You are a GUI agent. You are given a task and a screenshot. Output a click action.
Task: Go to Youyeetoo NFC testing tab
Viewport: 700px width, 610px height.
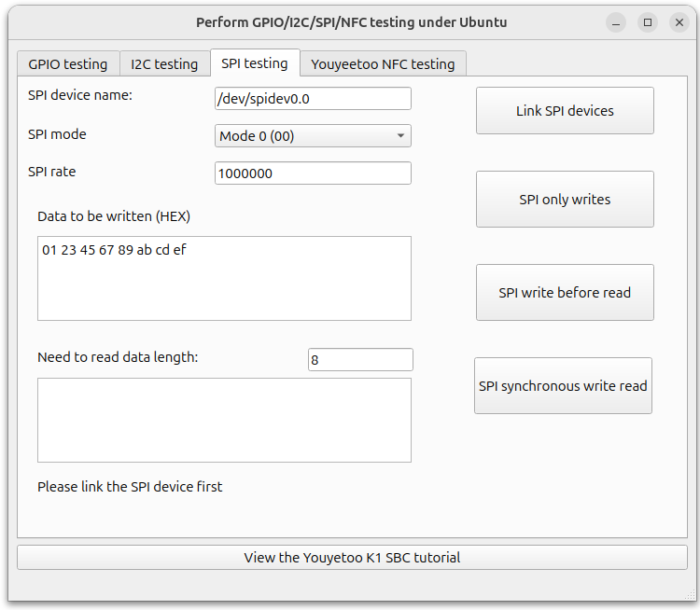click(383, 64)
